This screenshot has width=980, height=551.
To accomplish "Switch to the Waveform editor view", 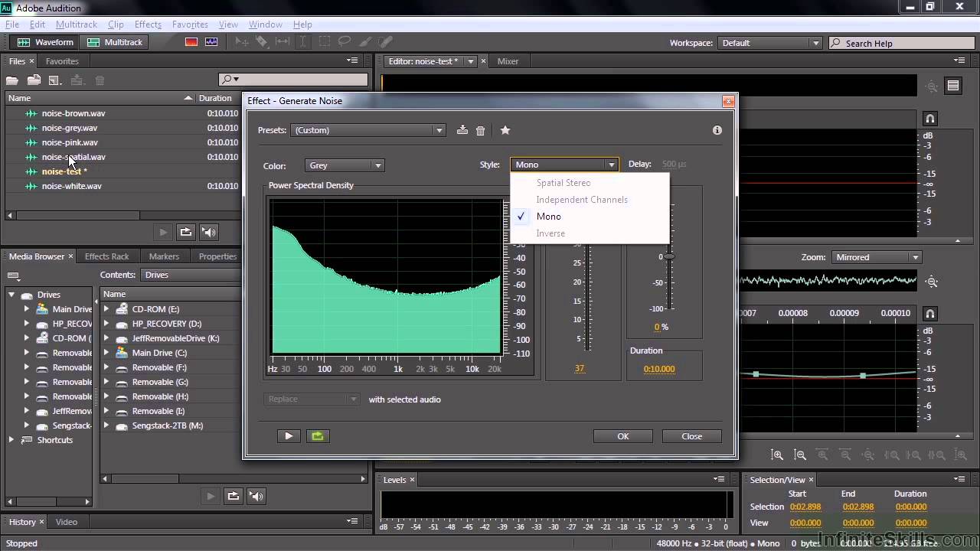I will pos(45,42).
